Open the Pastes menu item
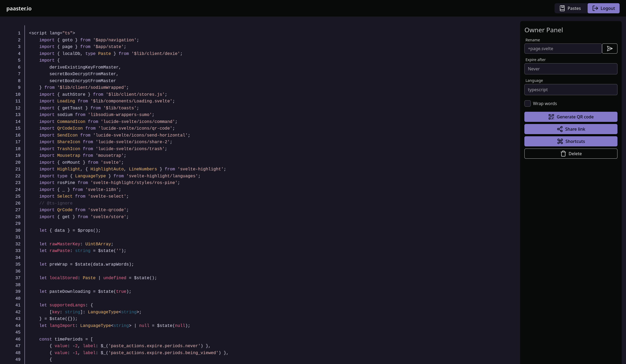The width and height of the screenshot is (626, 364). pyautogui.click(x=574, y=8)
